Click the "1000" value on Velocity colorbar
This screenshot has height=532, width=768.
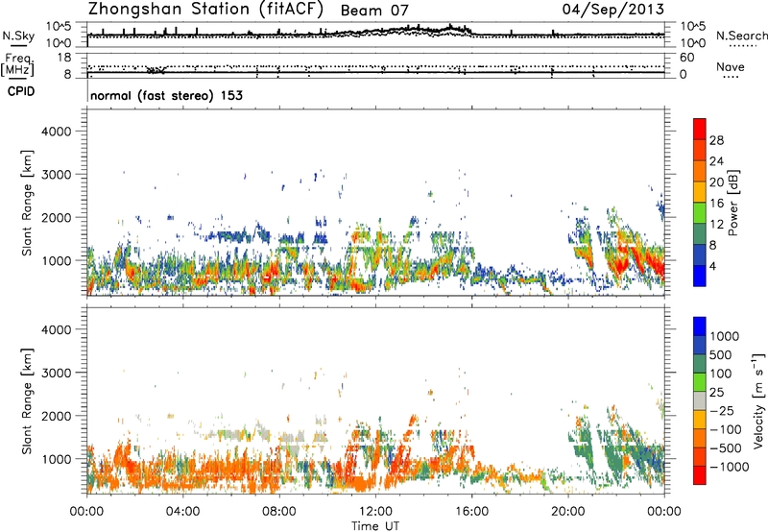(725, 336)
